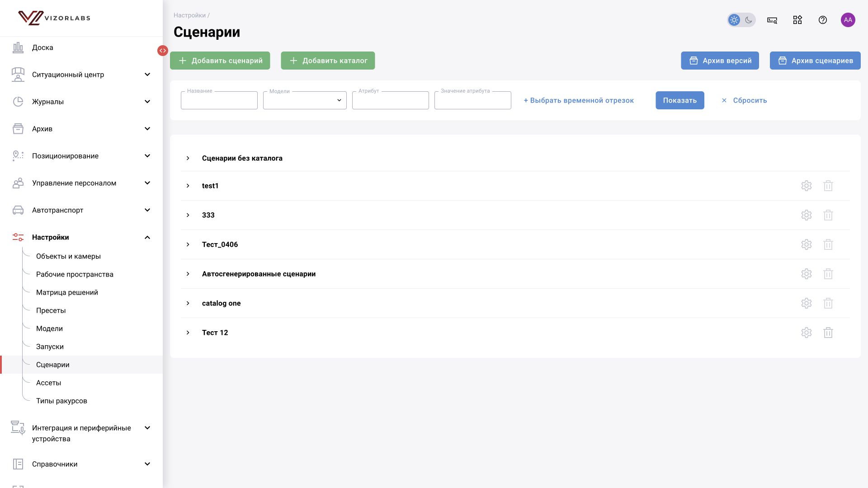The image size is (868, 488).
Task: Delete test1 catalog via trash icon
Action: point(828,186)
